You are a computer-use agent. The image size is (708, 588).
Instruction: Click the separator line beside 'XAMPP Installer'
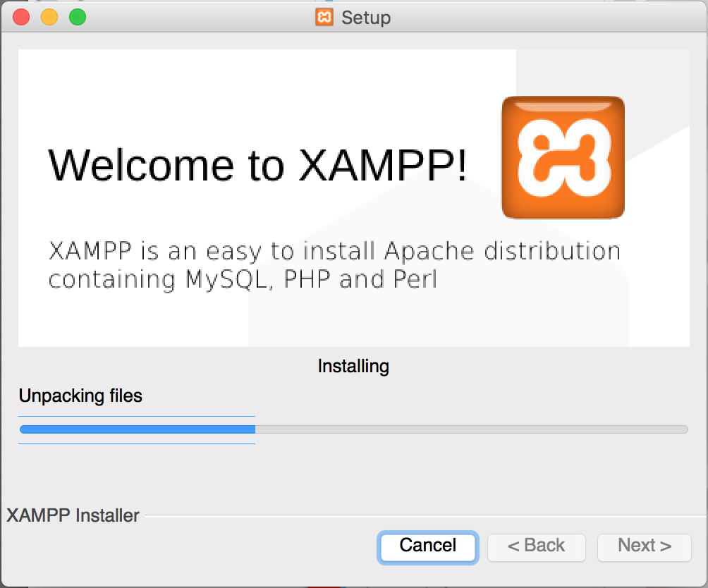423,516
